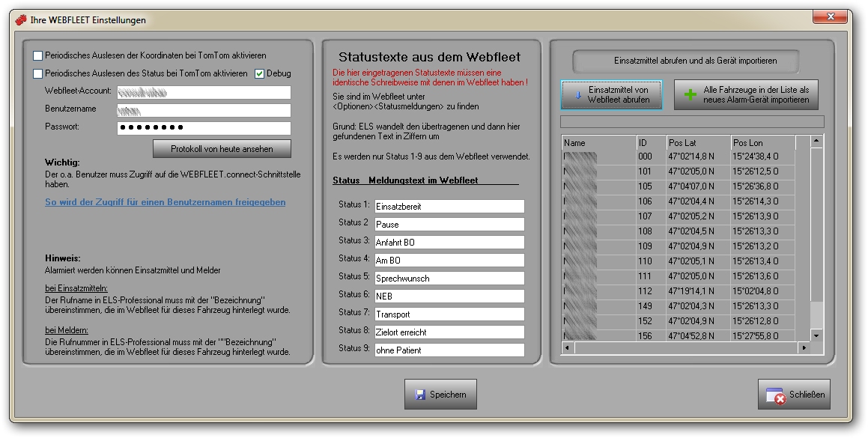Save settings with the Speichern button
Viewport: 868px width, 438px height.
tap(440, 395)
